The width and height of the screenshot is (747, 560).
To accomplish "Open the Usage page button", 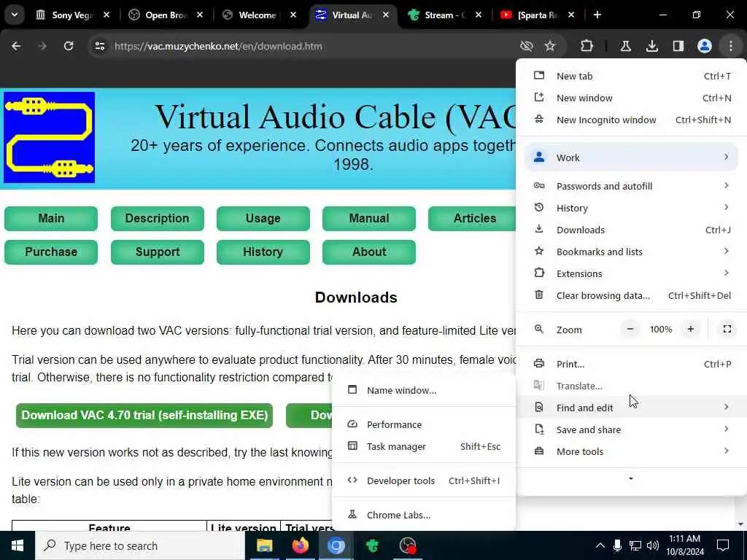I will [263, 219].
